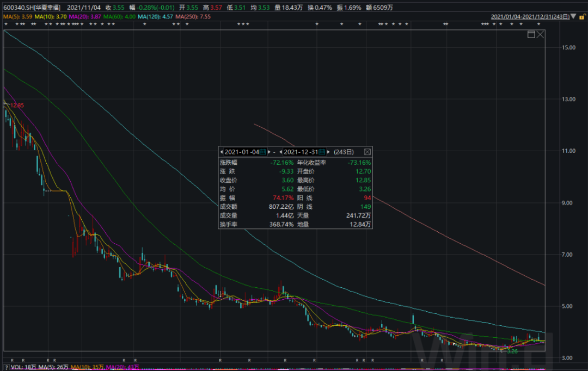Click the 最高价 value 12.85 in popup

(x=363, y=180)
